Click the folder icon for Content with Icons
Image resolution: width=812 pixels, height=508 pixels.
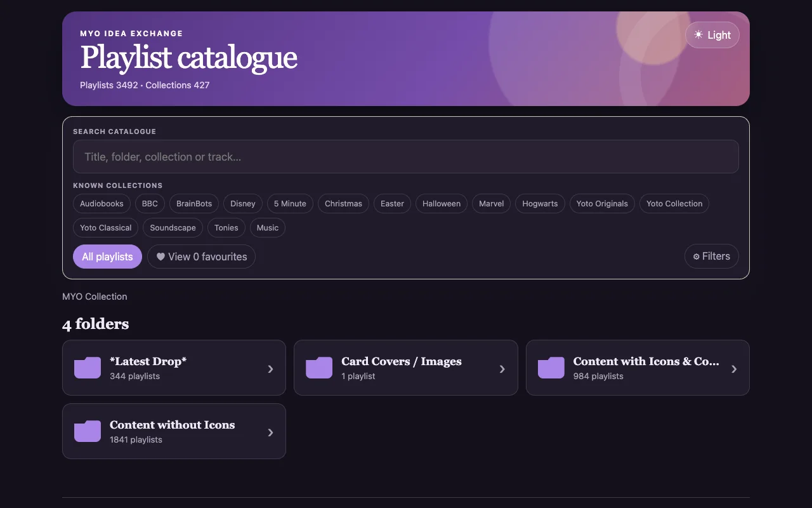[551, 368]
